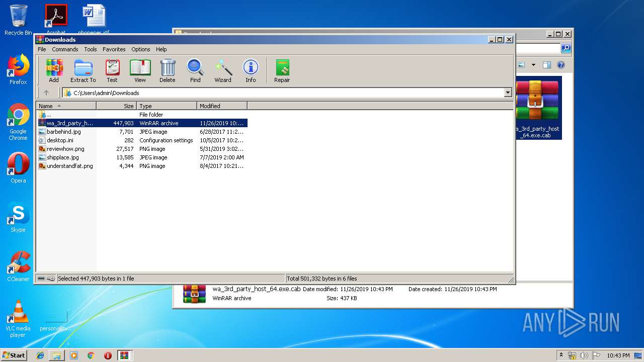The image size is (644, 362).
Task: Open the CCleaner desktop shortcut
Action: [x=18, y=266]
